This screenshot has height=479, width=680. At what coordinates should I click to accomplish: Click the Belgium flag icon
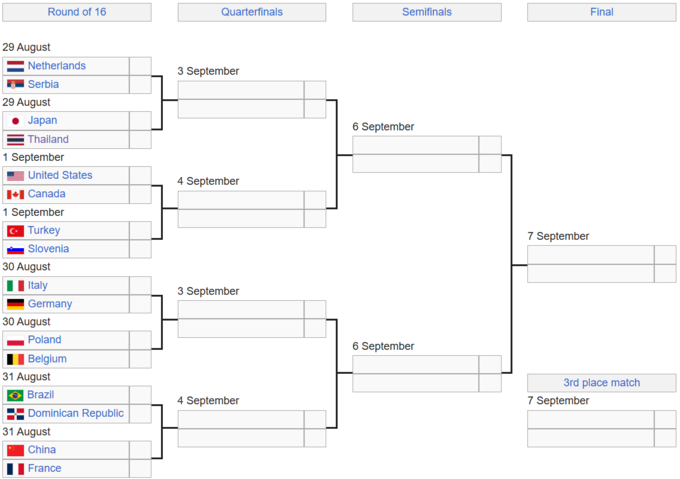(15, 359)
